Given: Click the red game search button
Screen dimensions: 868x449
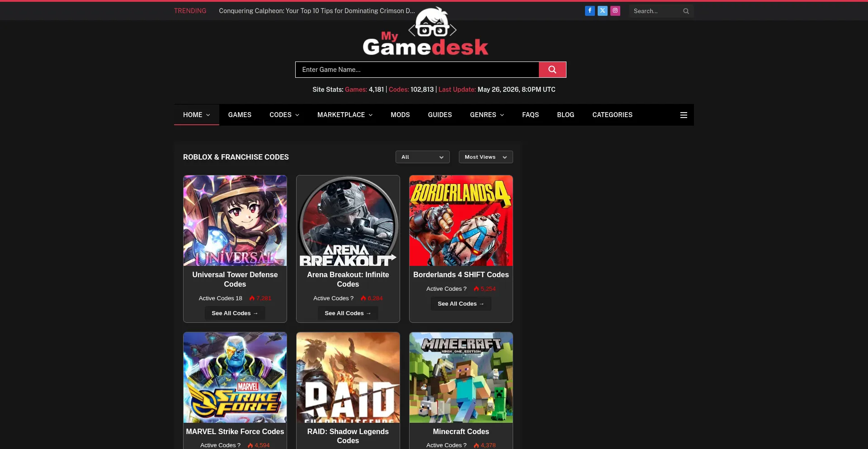Looking at the screenshot, I should click(552, 70).
